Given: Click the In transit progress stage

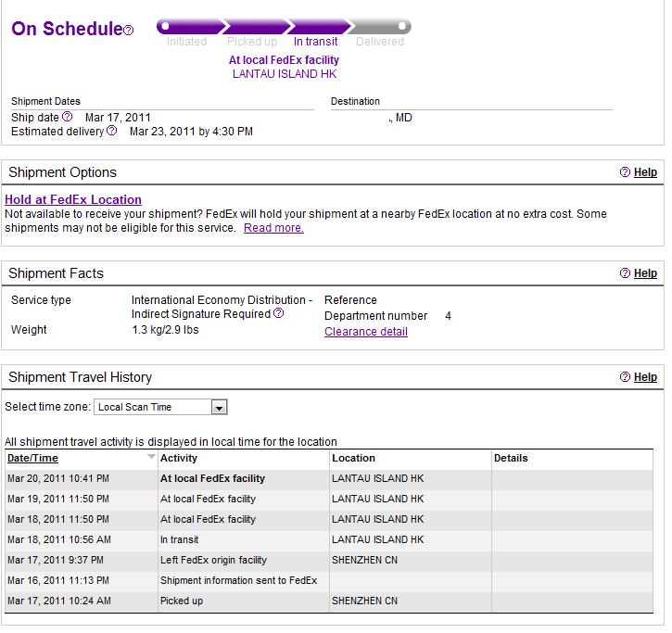Looking at the screenshot, I should coord(315,42).
